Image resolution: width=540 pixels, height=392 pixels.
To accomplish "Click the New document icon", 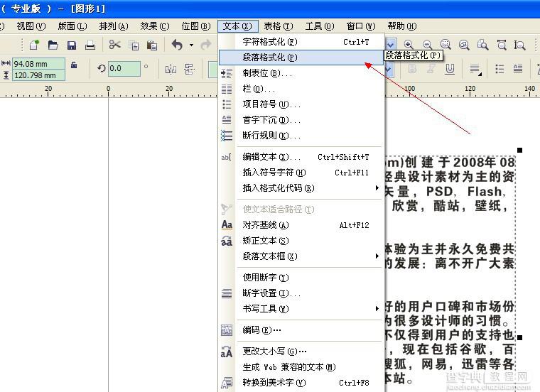I will coord(34,45).
